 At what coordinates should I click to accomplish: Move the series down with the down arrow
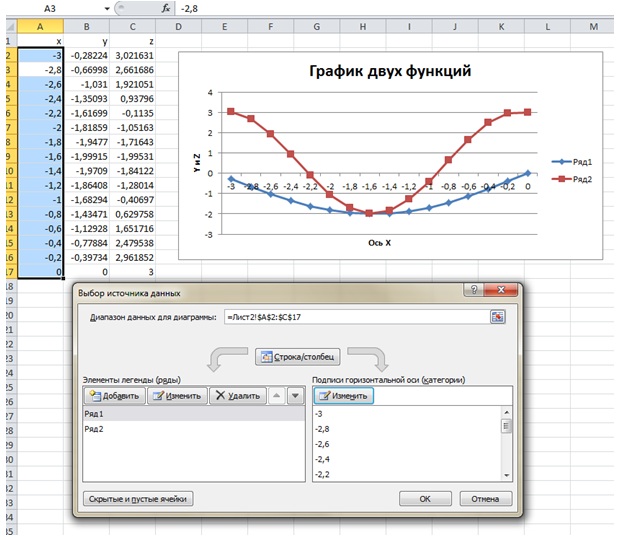click(x=294, y=395)
